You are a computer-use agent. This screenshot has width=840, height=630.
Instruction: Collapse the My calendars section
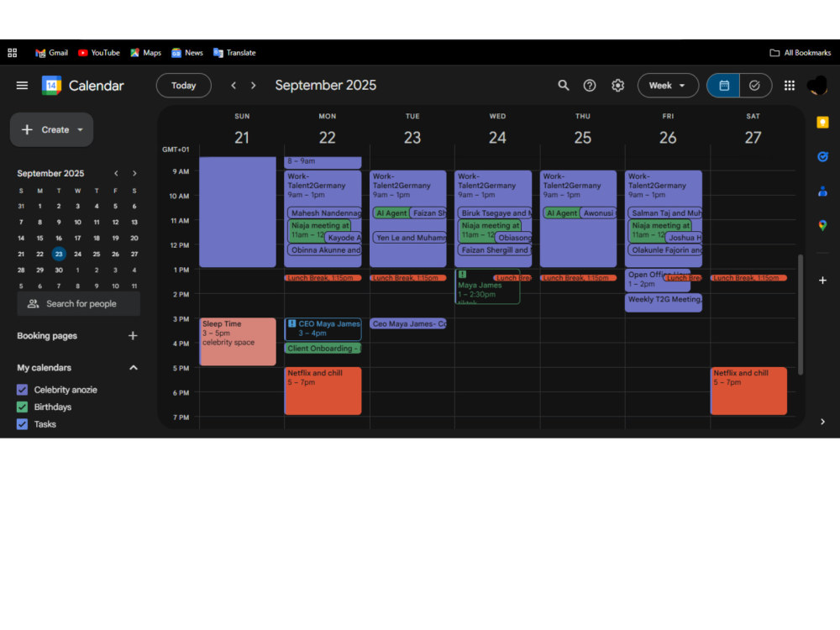pyautogui.click(x=134, y=368)
